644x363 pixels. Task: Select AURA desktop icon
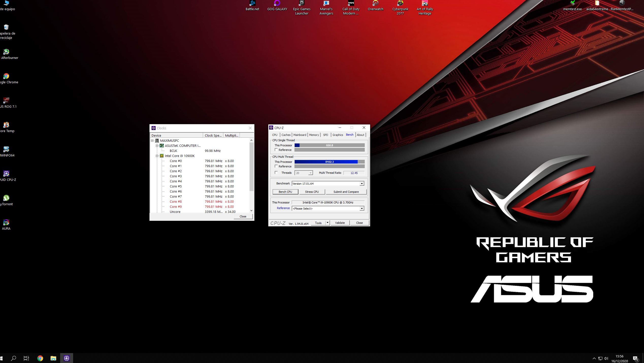[x=6, y=225]
